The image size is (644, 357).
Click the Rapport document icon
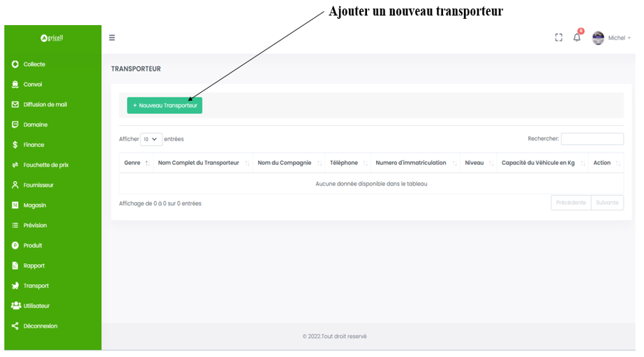[x=15, y=265]
